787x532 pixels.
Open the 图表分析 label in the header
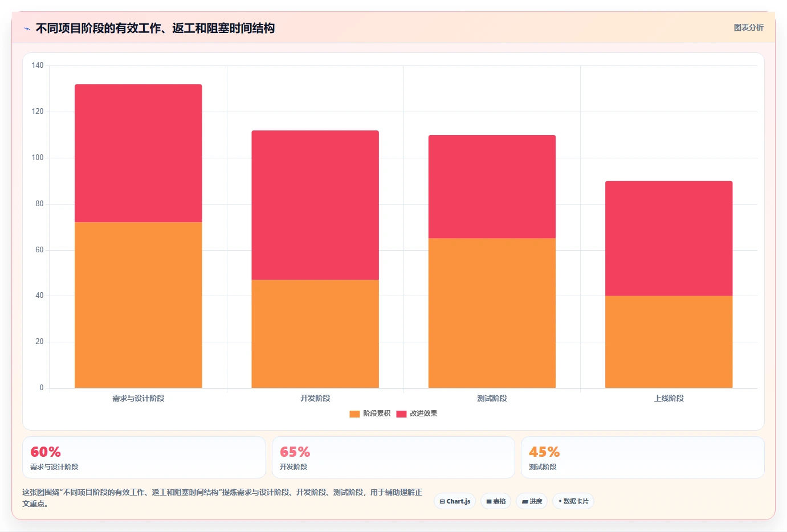748,27
